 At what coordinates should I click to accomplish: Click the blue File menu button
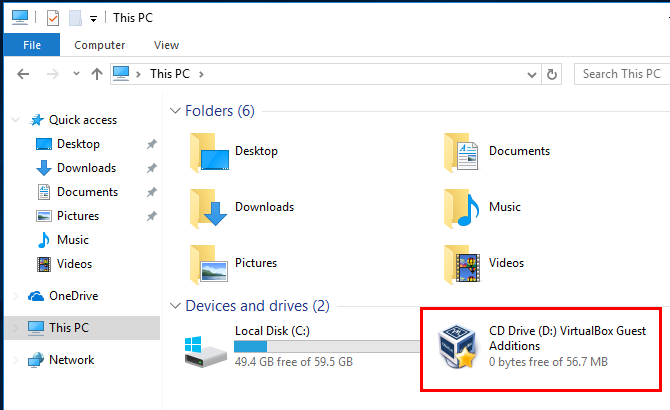tap(31, 45)
